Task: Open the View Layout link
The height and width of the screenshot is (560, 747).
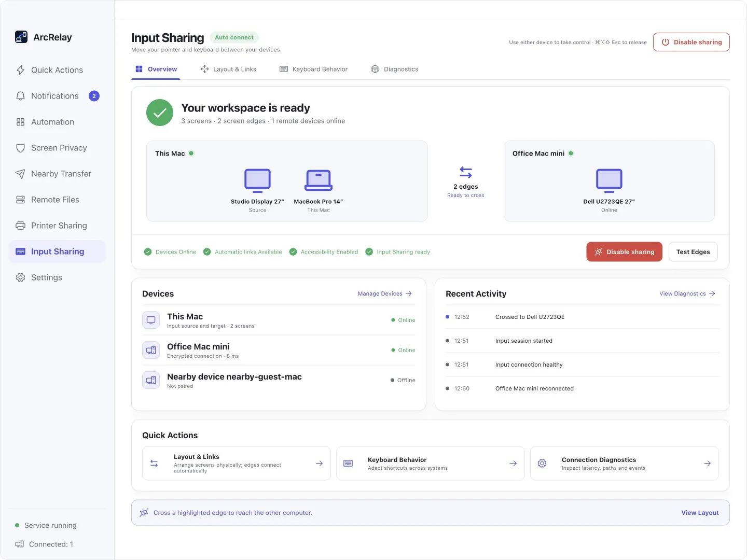Action: click(x=700, y=513)
